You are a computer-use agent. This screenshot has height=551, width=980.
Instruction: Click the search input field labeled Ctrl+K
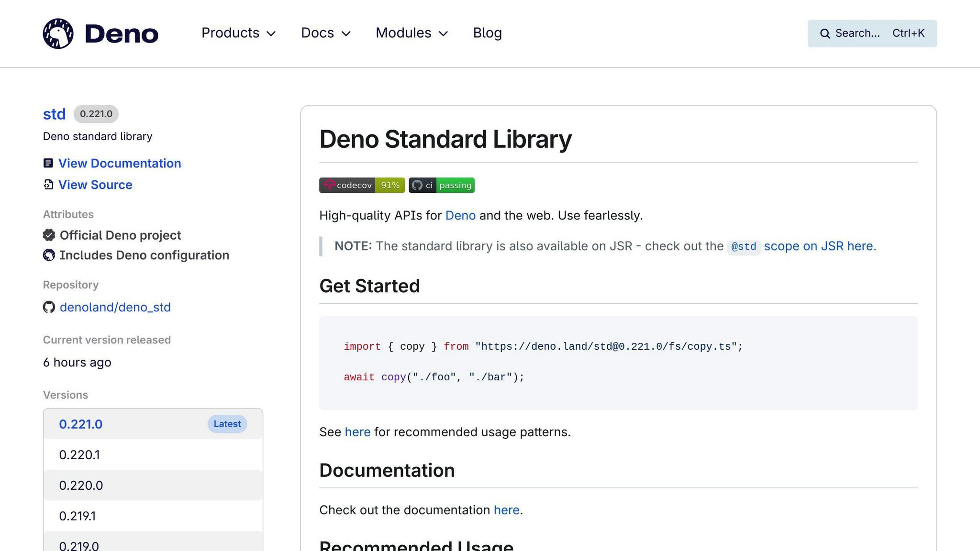click(871, 33)
